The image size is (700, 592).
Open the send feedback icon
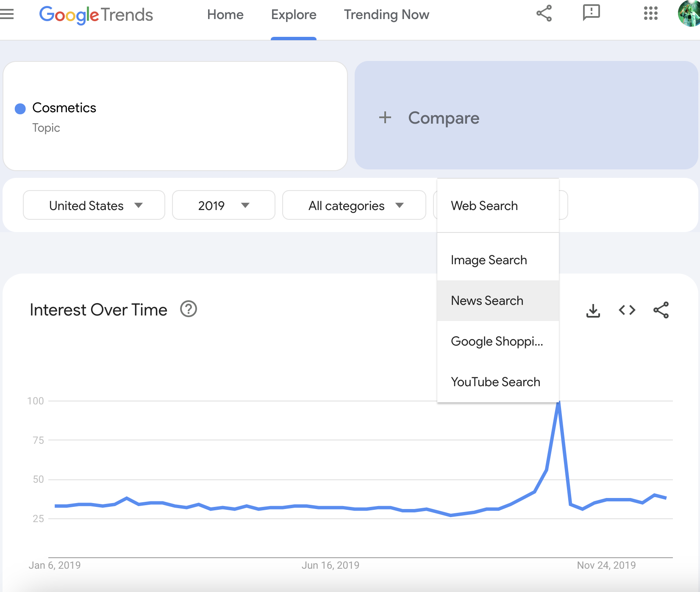point(591,13)
